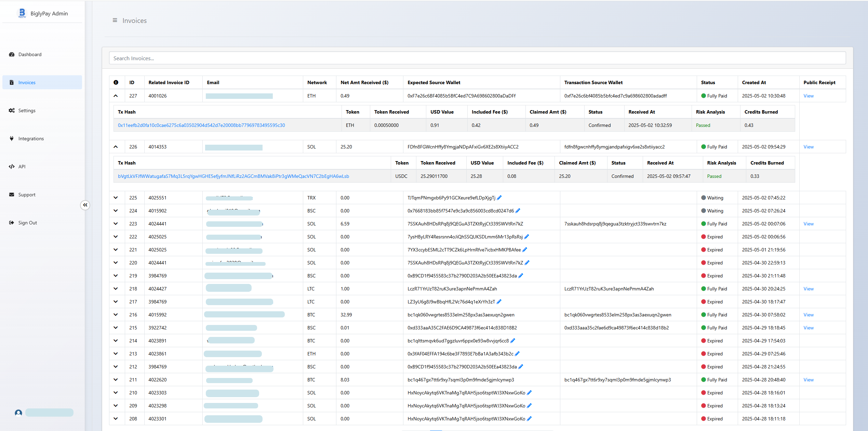Collapse the expanded details of invoice 227
868x431 pixels.
[x=116, y=96]
